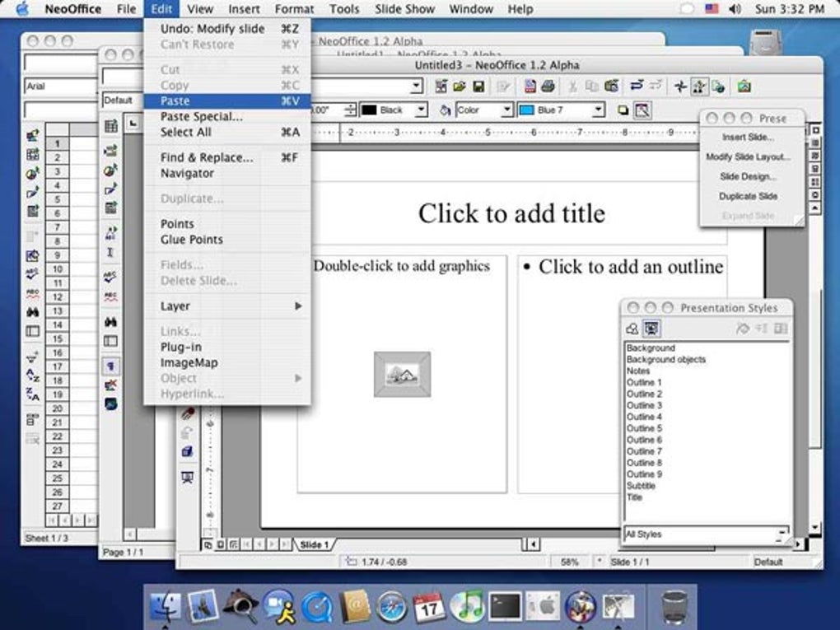Click the Undo arrows icon
This screenshot has width=840, height=630.
[x=637, y=86]
